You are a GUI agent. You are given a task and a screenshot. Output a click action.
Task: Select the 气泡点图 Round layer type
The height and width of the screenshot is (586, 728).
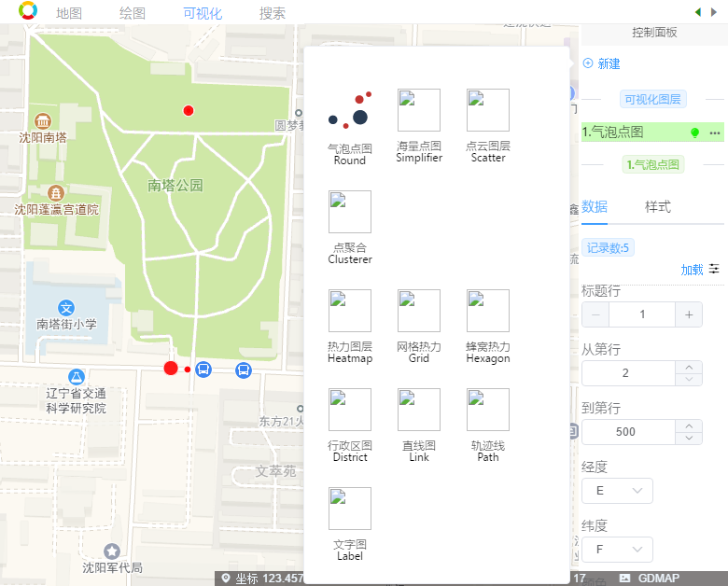350,128
